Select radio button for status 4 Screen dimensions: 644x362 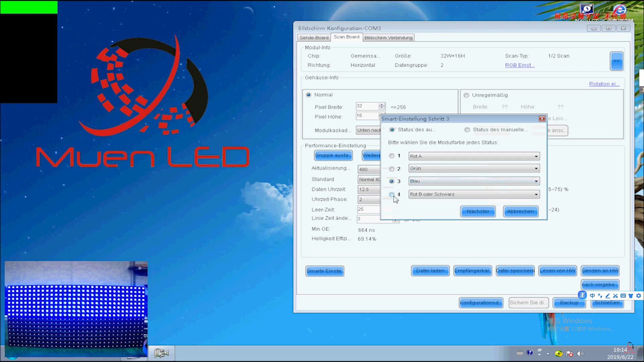(391, 194)
